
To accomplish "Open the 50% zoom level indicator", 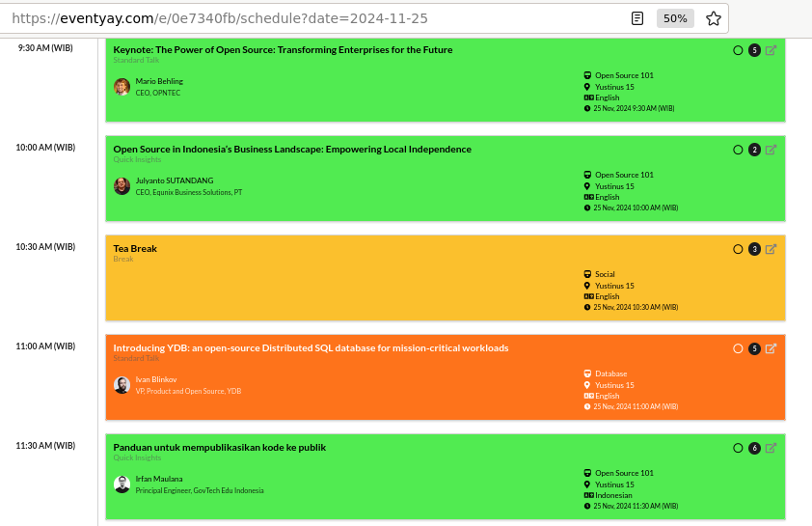I will 675,18.
